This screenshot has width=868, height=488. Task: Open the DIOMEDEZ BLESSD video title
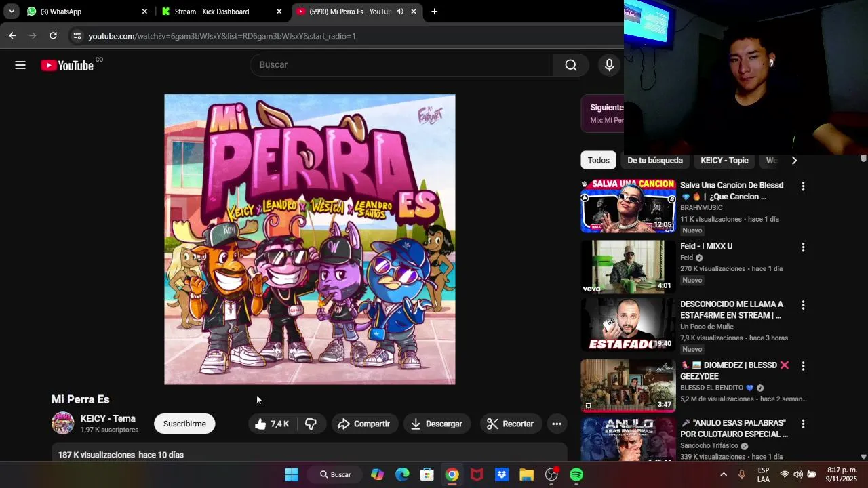pyautogui.click(x=735, y=371)
